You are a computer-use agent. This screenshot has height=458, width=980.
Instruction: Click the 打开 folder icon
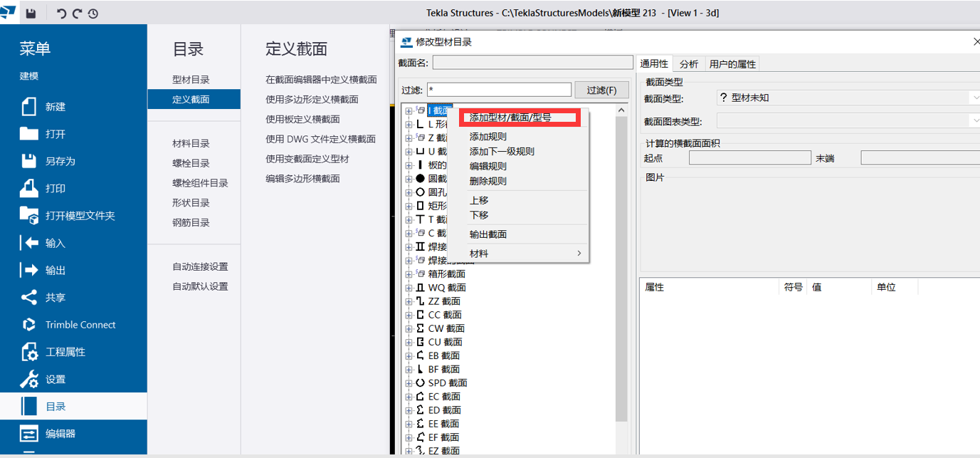point(29,133)
